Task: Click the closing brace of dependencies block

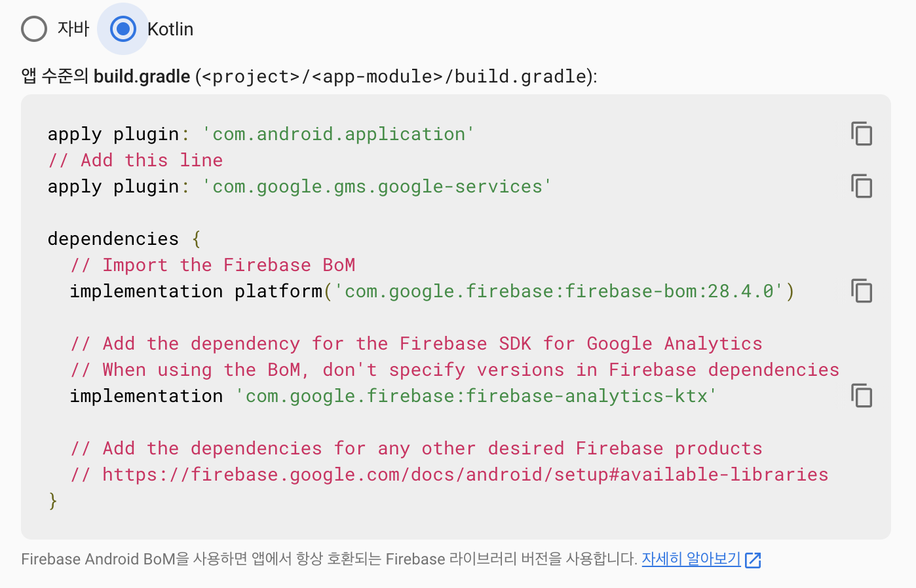Action: (53, 501)
